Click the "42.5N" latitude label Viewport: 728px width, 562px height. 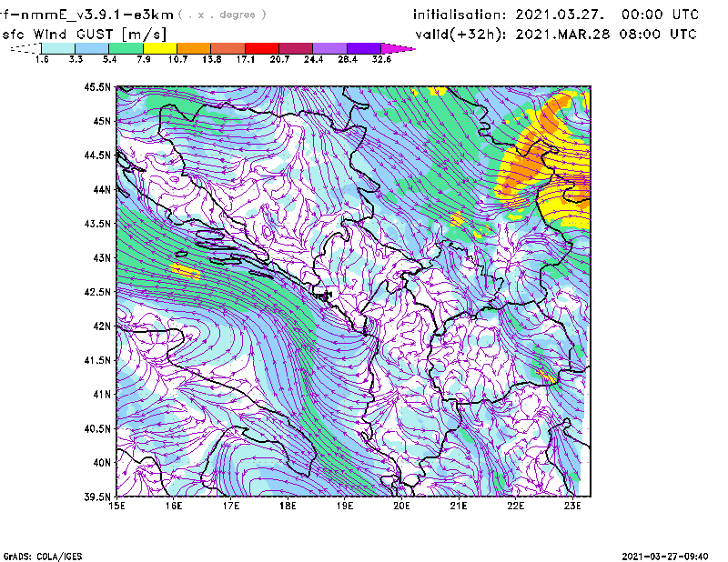click(x=97, y=292)
